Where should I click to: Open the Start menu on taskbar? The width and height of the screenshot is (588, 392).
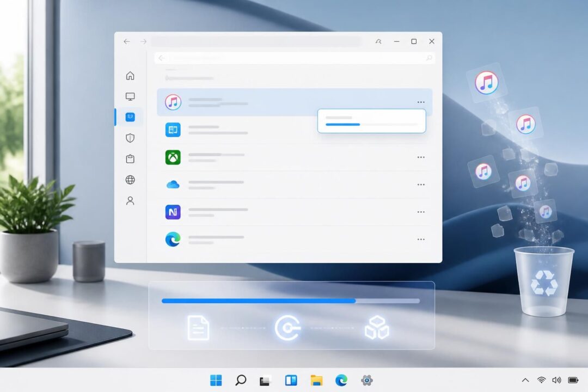[x=216, y=381]
